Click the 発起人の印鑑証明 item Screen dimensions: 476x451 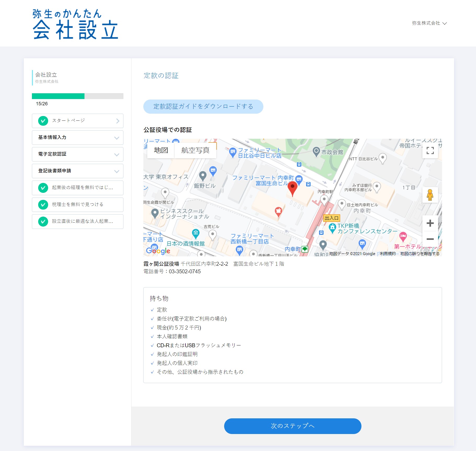pos(177,354)
